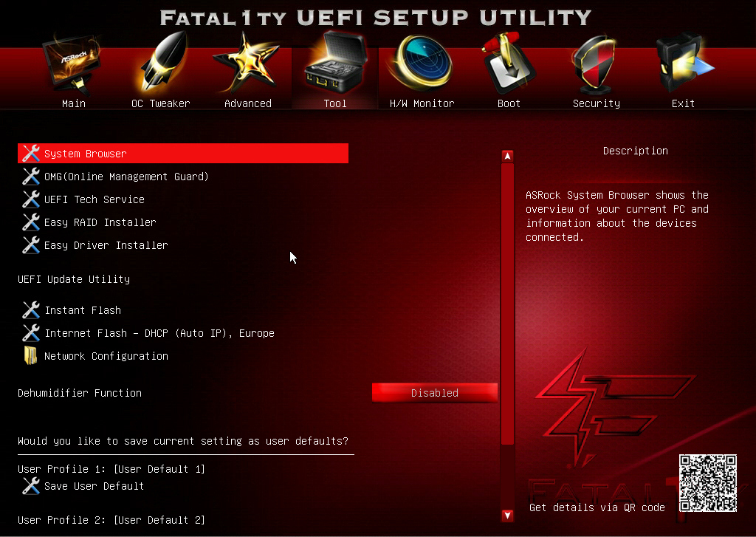
Task: Select User Profile 2: [User Default 2]
Action: tap(111, 520)
